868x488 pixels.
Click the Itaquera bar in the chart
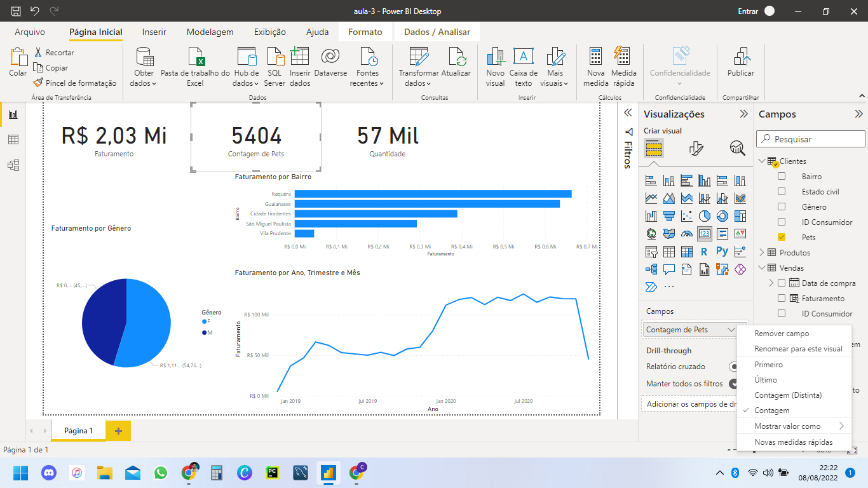pyautogui.click(x=433, y=194)
